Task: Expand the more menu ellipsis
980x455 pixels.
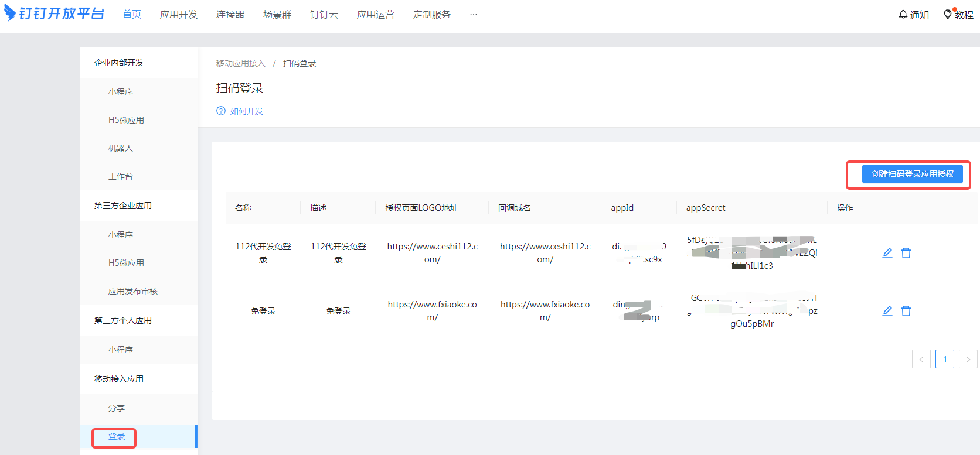Action: click(474, 15)
